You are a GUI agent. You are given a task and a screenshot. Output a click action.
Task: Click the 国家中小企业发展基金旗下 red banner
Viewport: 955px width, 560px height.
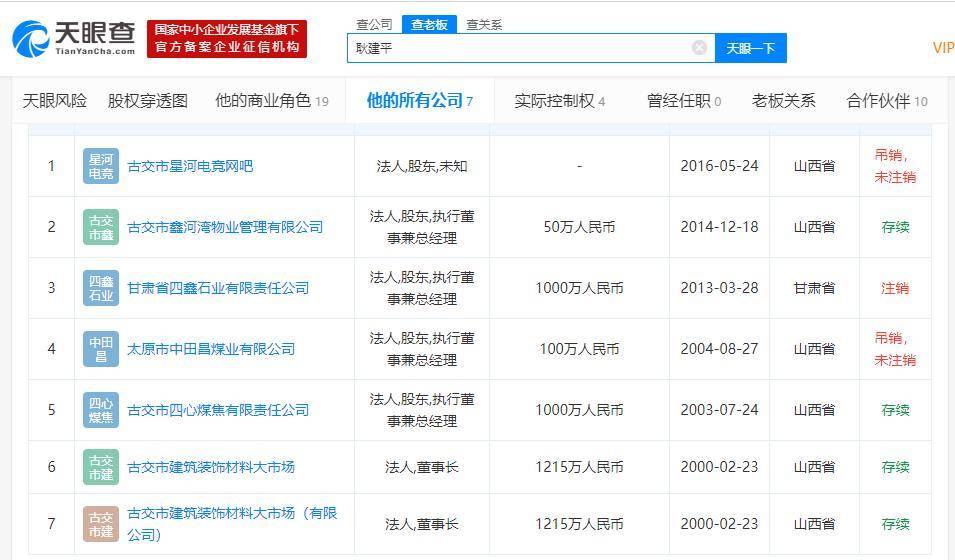point(227,38)
